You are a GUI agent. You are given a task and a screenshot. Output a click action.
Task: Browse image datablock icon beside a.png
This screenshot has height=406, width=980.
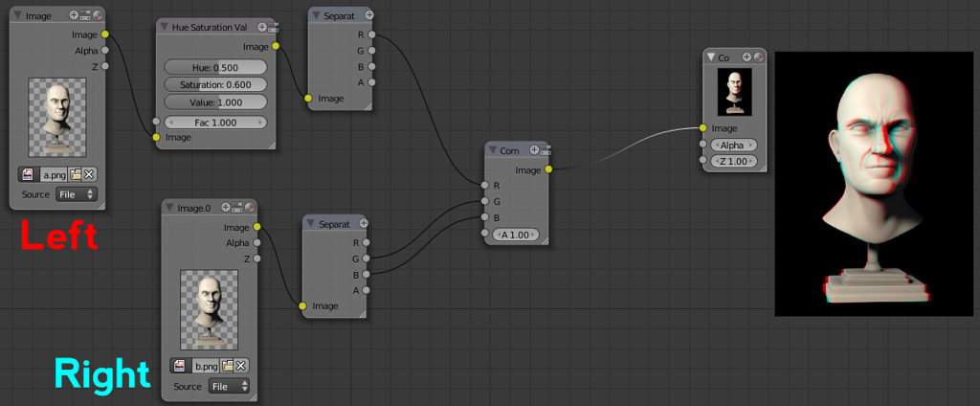point(28,174)
